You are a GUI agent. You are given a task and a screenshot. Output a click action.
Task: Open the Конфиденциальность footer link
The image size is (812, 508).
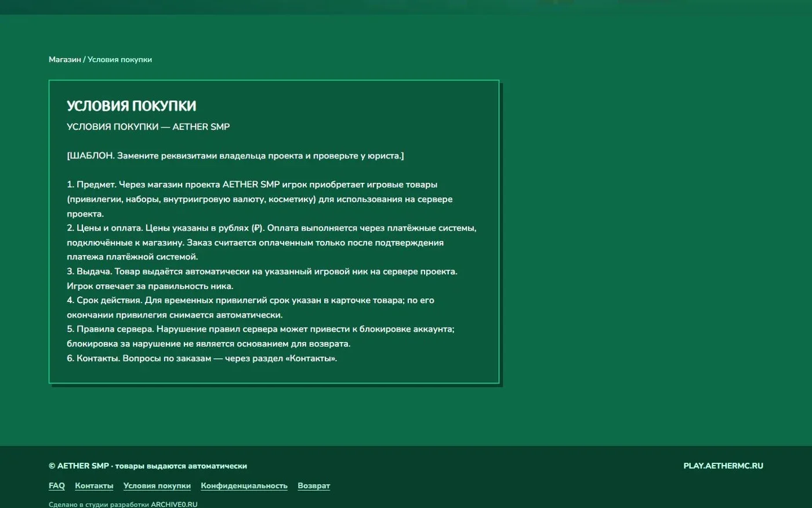click(244, 486)
